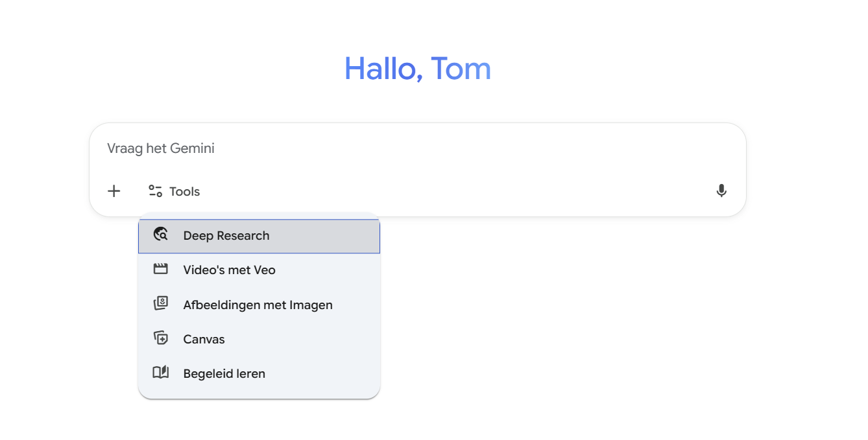This screenshot has width=868, height=440.
Task: Click the Deep Research globe-search icon
Action: (x=160, y=235)
